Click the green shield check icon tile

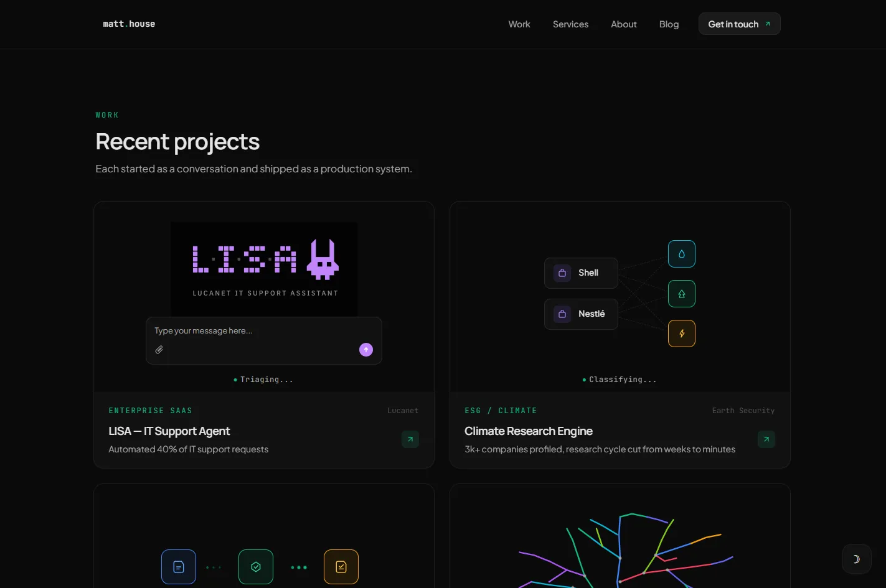(x=256, y=567)
